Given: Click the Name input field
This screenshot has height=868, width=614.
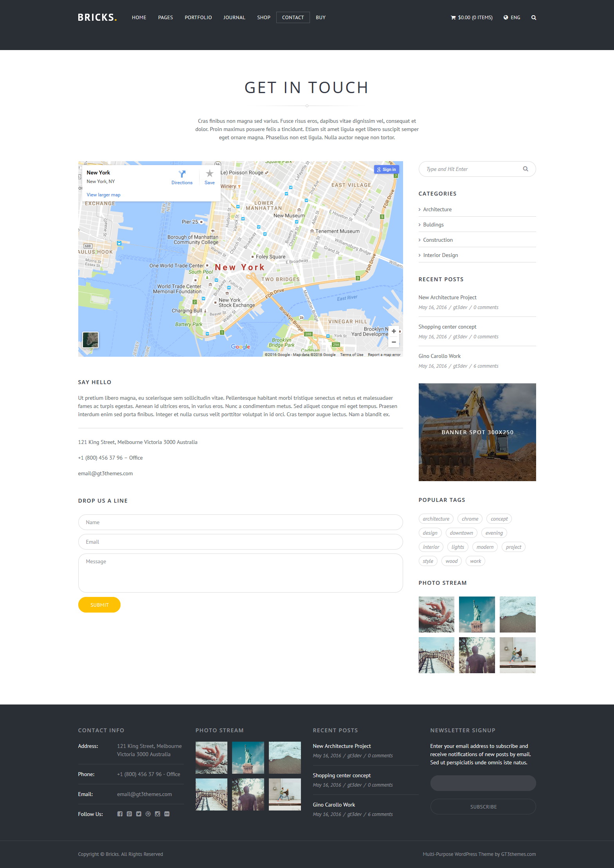Looking at the screenshot, I should click(240, 522).
